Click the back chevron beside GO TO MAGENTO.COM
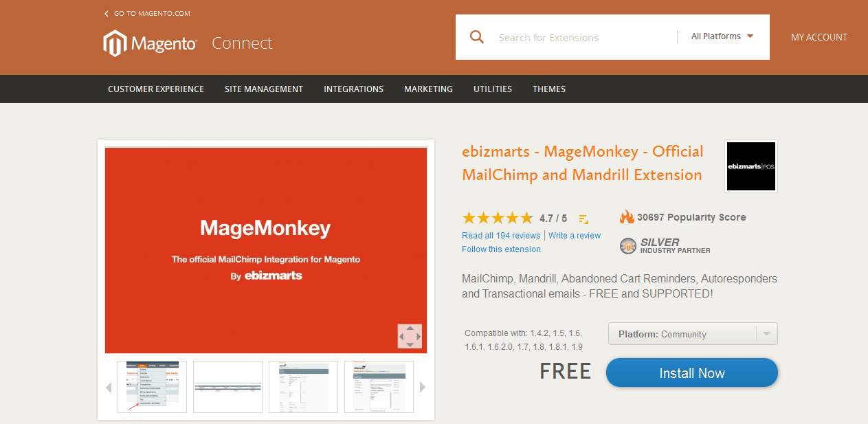 [107, 14]
